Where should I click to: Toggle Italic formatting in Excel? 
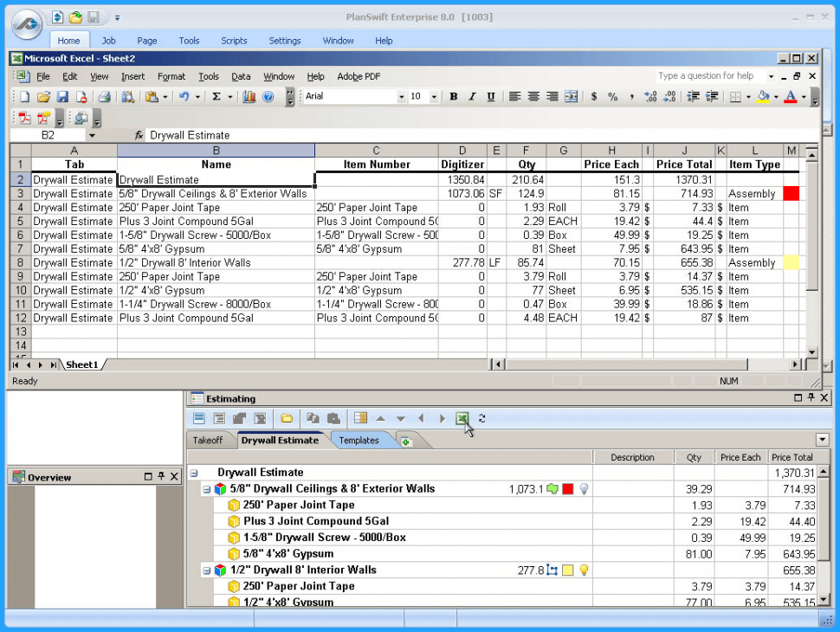tap(472, 96)
